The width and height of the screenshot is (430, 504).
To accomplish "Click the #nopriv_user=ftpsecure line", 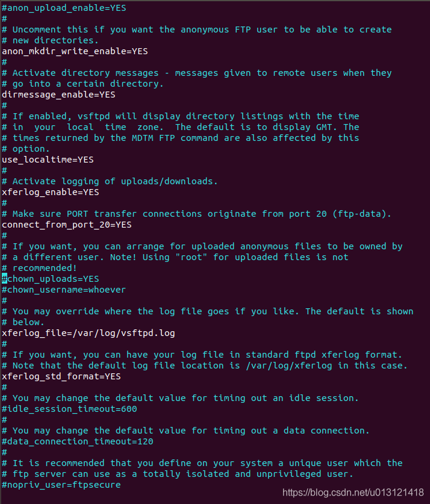I will point(61,485).
